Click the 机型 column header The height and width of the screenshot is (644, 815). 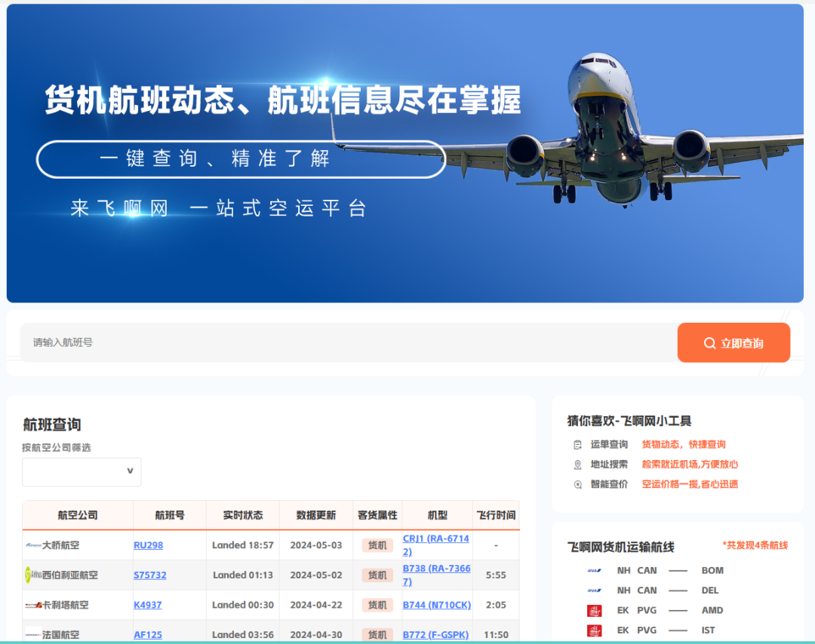437,515
